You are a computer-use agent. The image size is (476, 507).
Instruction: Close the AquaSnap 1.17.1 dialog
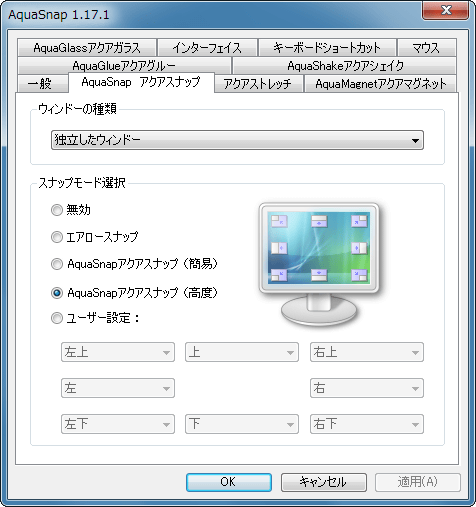tap(446, 11)
